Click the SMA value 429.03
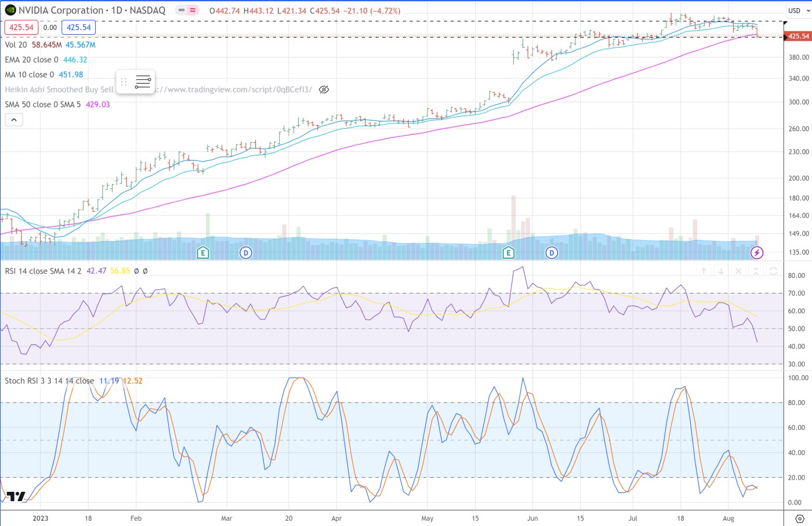This screenshot has width=812, height=526. point(98,104)
